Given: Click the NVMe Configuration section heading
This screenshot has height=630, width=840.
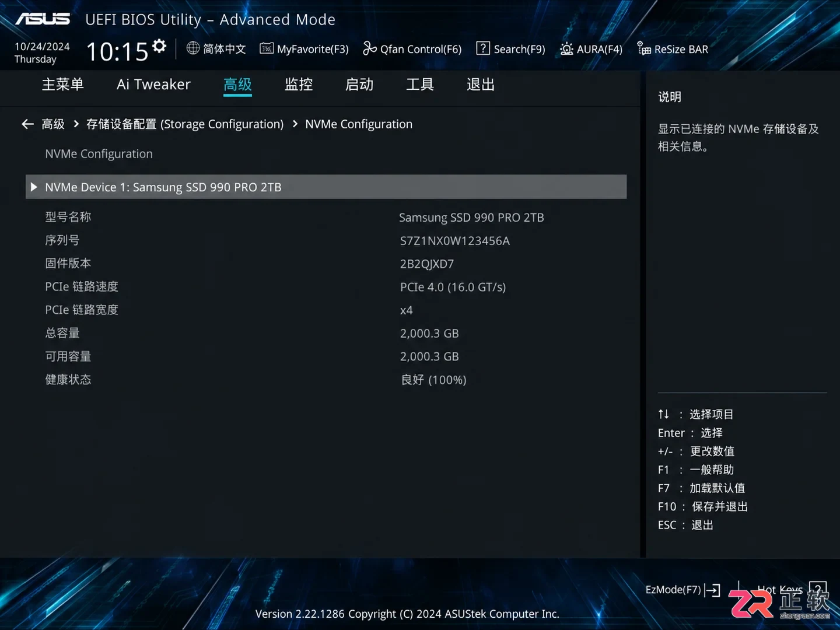Looking at the screenshot, I should point(99,154).
